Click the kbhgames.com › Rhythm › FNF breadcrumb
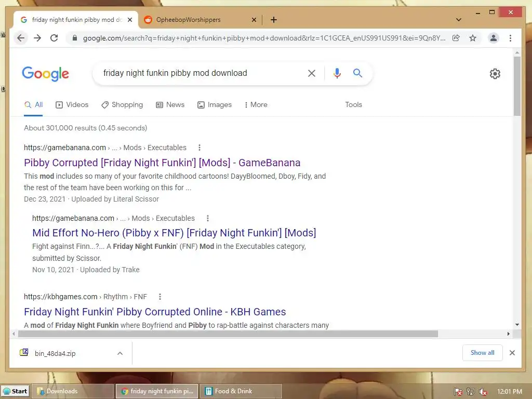 [85, 297]
